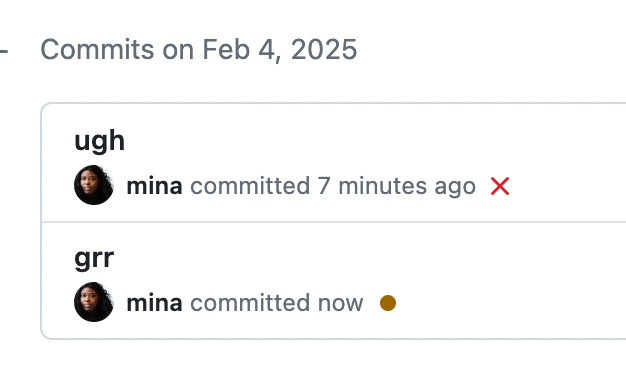Image resolution: width=626 pixels, height=392 pixels.
Task: Click the "now" timestamp on grr commit
Action: (x=341, y=303)
